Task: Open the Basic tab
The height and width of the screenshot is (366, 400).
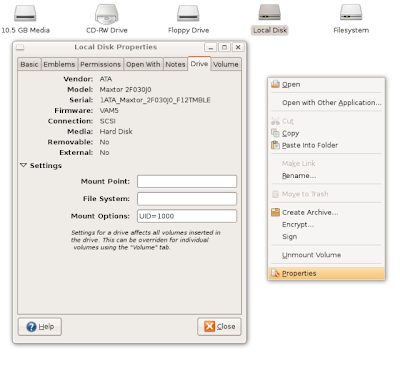Action: point(29,64)
